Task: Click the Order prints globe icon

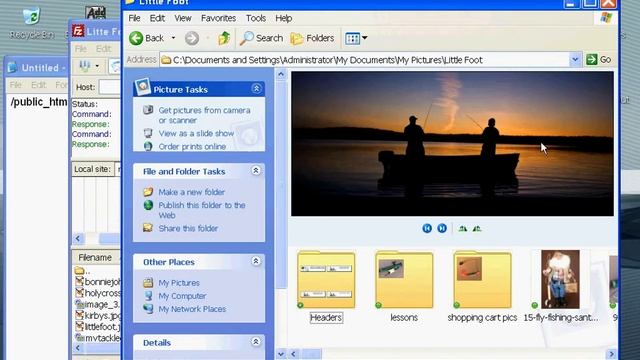Action: [x=148, y=146]
